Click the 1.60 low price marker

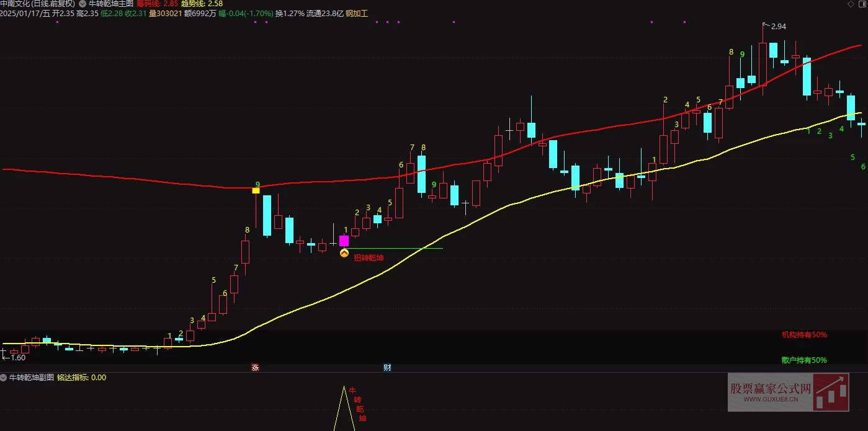click(17, 357)
